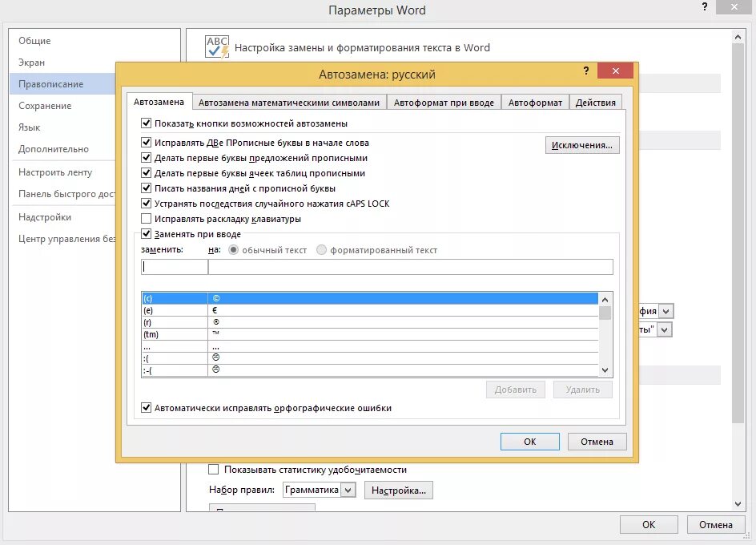Select the '(c)' copyright row
The width and height of the screenshot is (756, 545).
(370, 298)
